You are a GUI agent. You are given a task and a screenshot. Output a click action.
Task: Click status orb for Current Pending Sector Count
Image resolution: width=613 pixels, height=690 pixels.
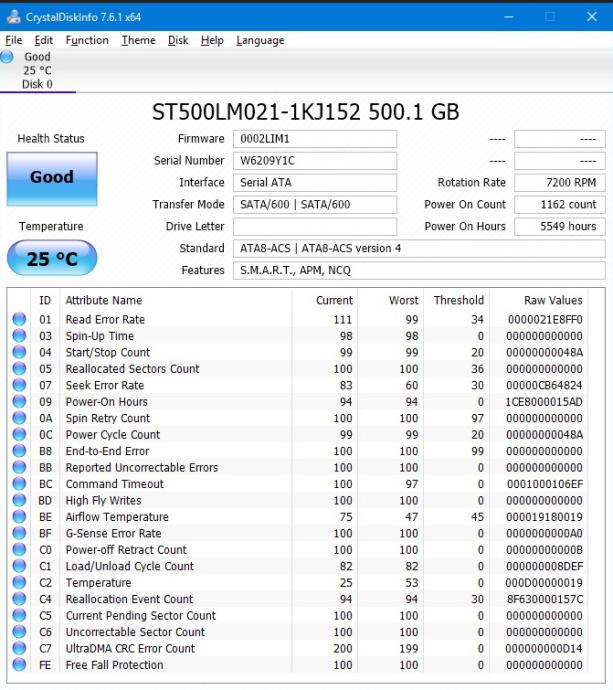(x=19, y=615)
